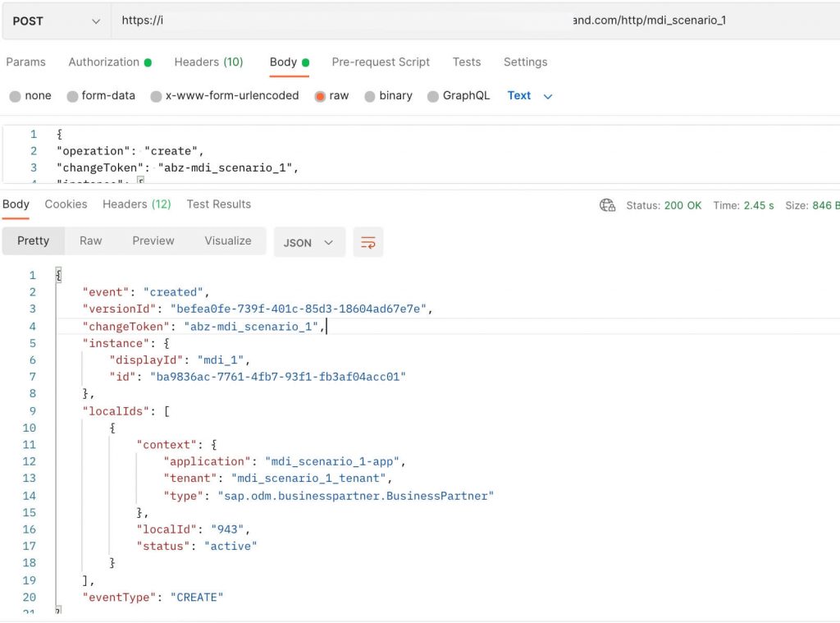Click the "localId": "943" line
The image size is (840, 623).
click(193, 529)
